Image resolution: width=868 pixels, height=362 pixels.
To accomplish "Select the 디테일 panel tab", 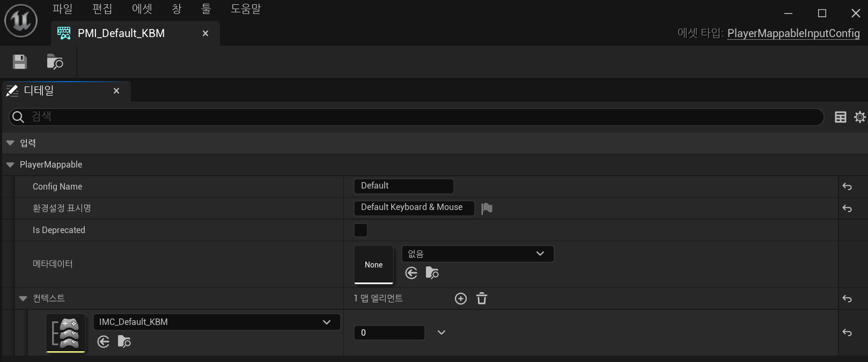I will click(67, 91).
